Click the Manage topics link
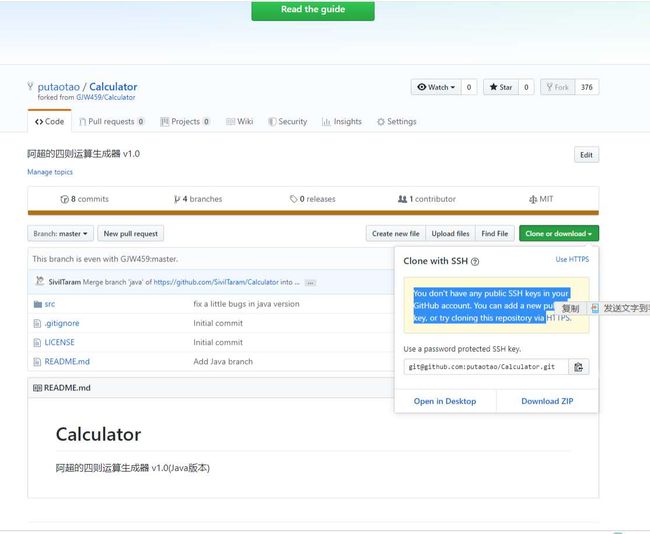 point(50,172)
